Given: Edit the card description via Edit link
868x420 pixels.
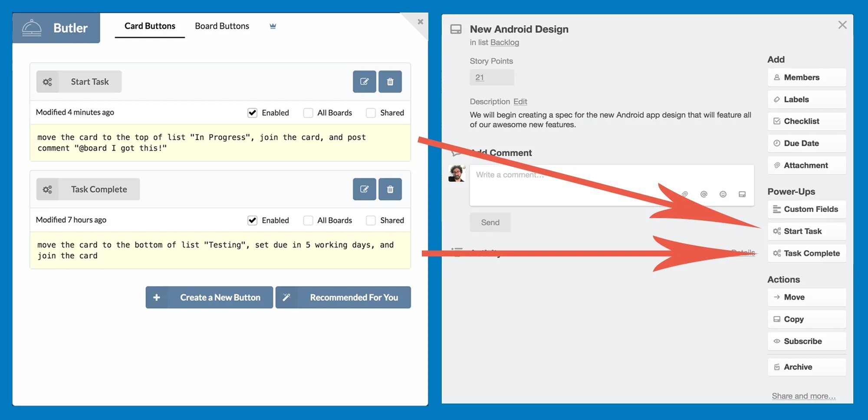Looking at the screenshot, I should 520,102.
